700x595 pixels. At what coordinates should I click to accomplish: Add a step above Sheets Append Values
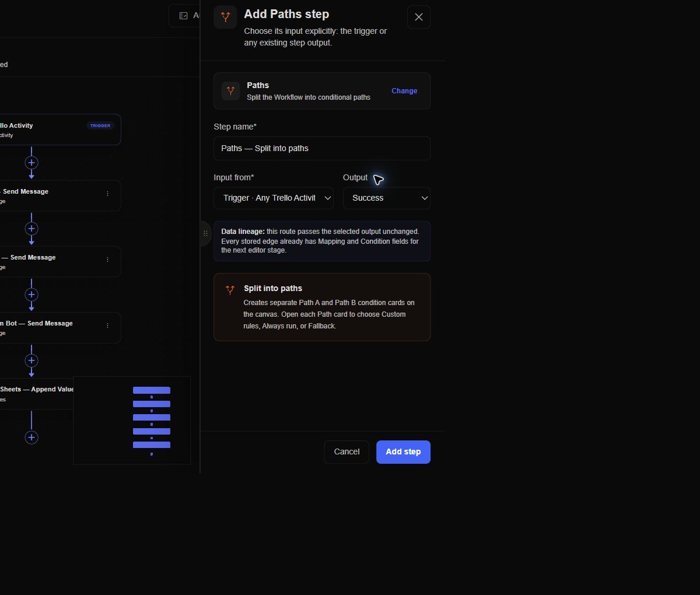tap(32, 360)
